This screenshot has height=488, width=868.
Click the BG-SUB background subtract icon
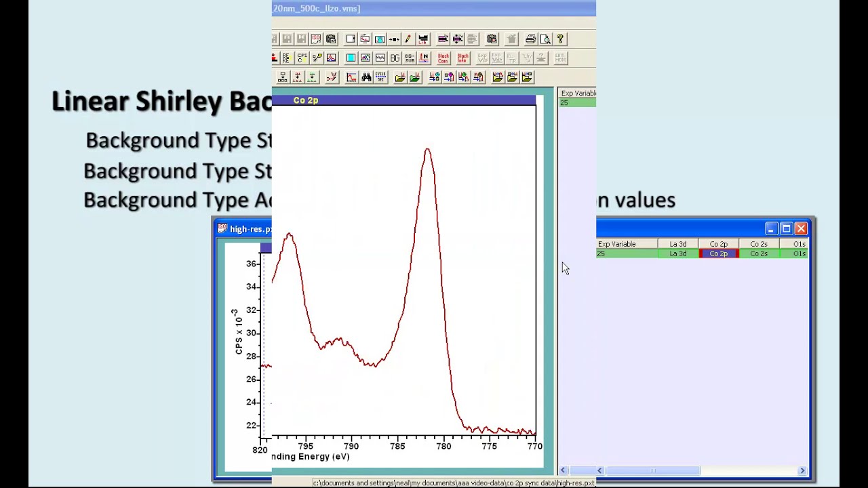tap(410, 58)
